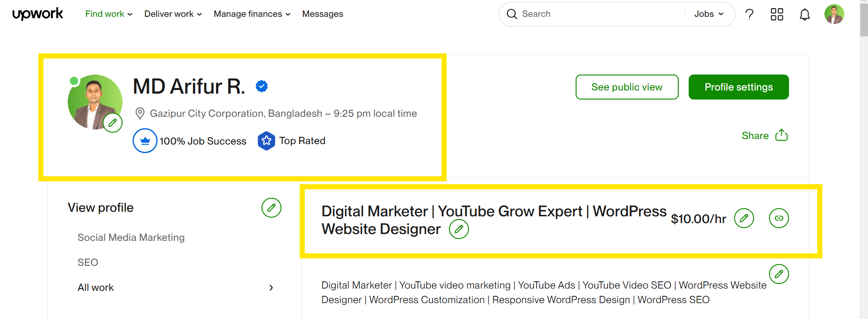Expand the Deliver work menu
Viewport: 868px width, 319px height.
[173, 14]
